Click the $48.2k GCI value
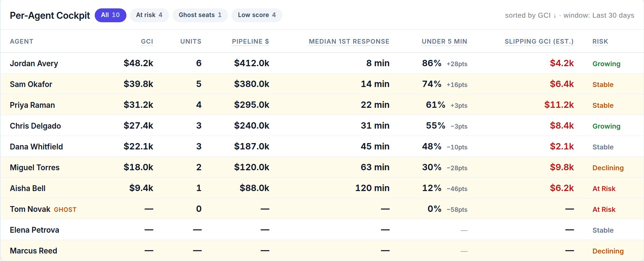 [x=138, y=63]
